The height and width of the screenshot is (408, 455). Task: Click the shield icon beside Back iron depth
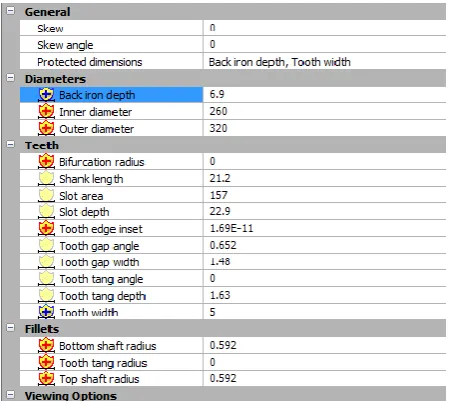tap(46, 95)
